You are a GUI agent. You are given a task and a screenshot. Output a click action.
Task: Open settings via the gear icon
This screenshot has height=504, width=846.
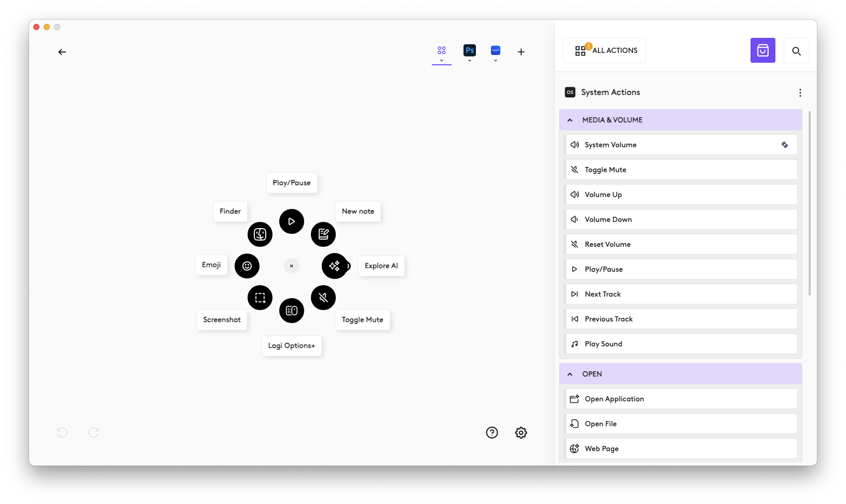(x=521, y=432)
